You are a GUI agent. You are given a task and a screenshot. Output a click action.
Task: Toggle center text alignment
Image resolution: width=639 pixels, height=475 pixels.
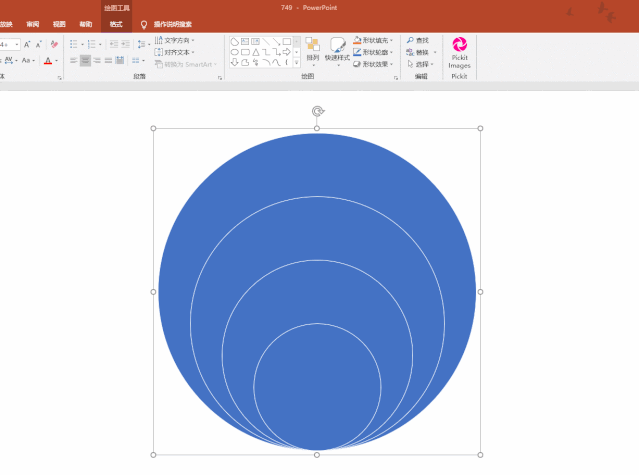(x=85, y=61)
